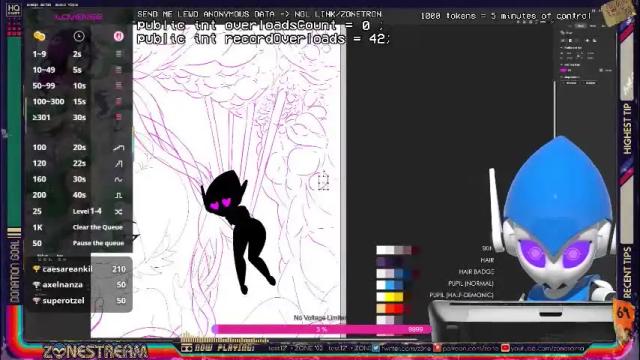Open the patreon.com link in footer

coord(471,348)
